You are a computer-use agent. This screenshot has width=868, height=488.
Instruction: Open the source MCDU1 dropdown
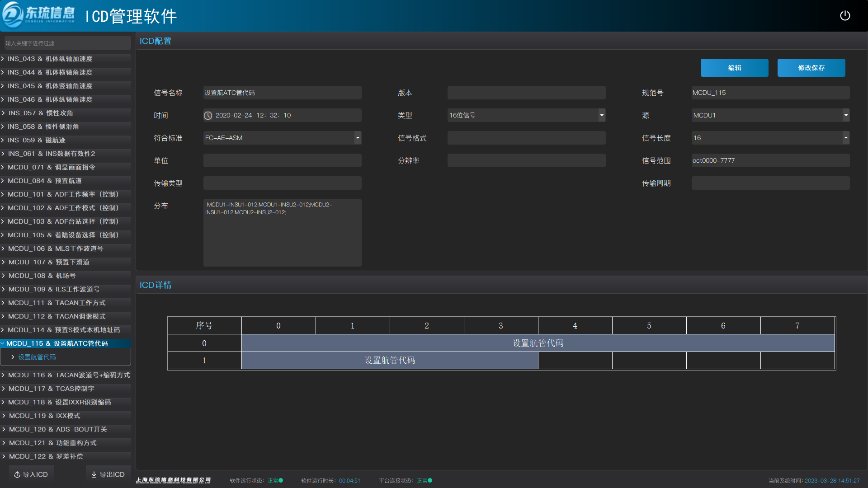point(846,115)
